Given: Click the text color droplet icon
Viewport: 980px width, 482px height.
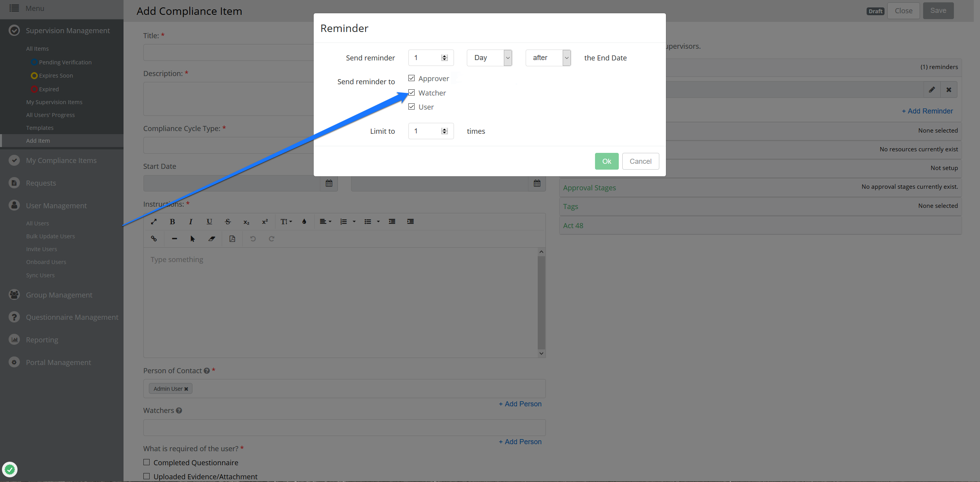Looking at the screenshot, I should click(304, 222).
